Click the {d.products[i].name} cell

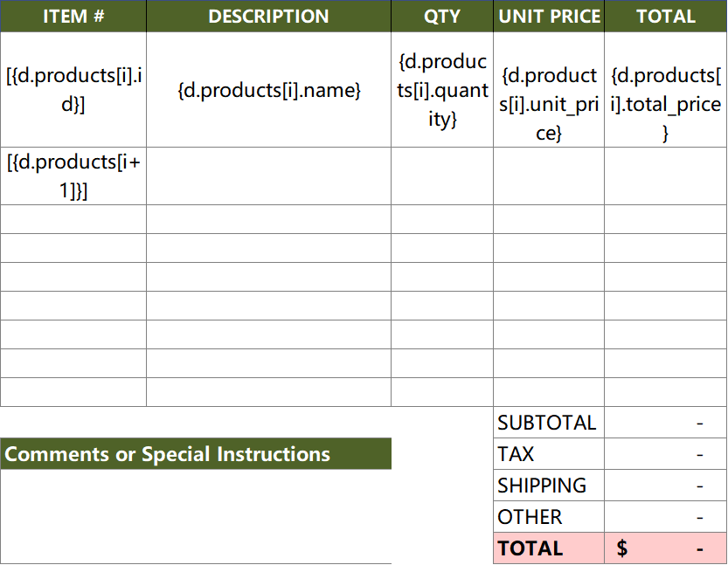[268, 90]
